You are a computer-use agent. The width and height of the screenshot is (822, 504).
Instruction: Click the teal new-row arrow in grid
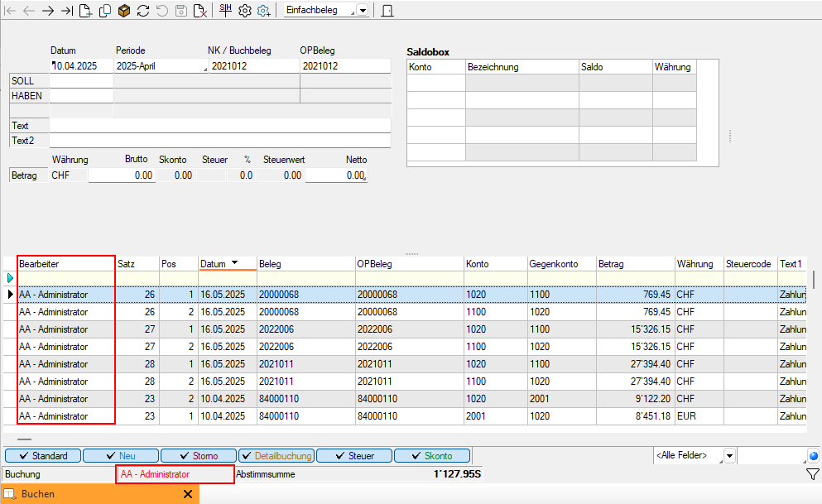click(x=10, y=278)
